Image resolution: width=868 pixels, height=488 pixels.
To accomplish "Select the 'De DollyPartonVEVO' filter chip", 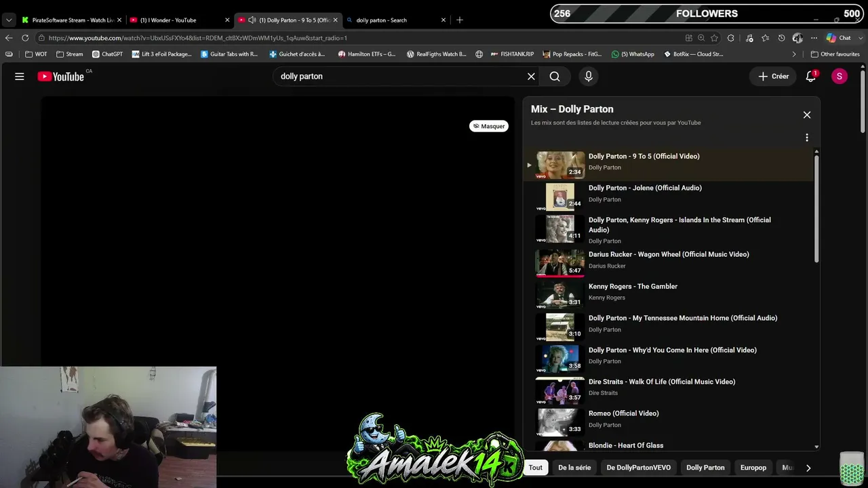I will pyautogui.click(x=639, y=468).
